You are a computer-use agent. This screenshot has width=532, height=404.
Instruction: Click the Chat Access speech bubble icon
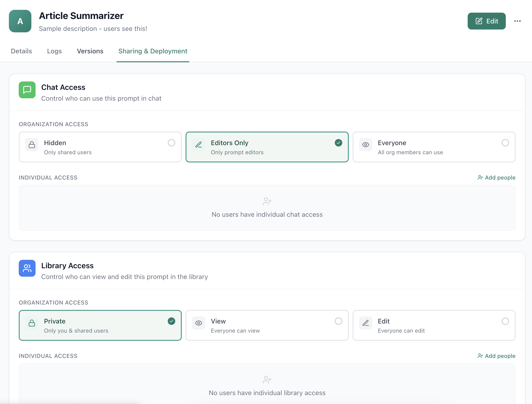pos(27,90)
